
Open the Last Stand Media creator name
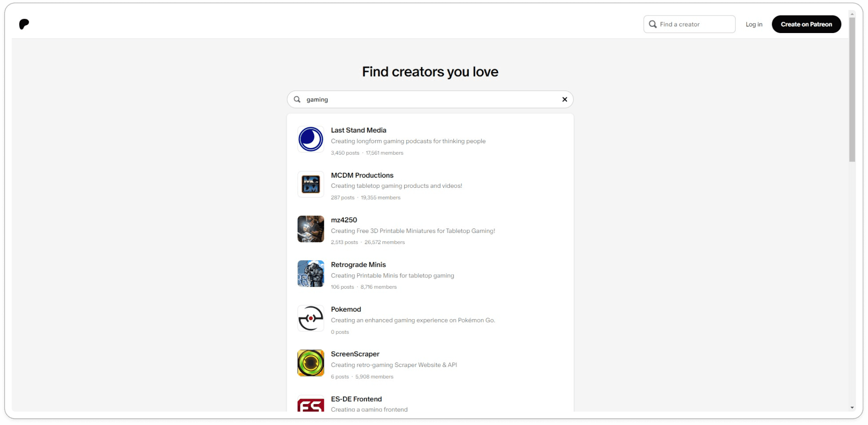click(x=358, y=130)
